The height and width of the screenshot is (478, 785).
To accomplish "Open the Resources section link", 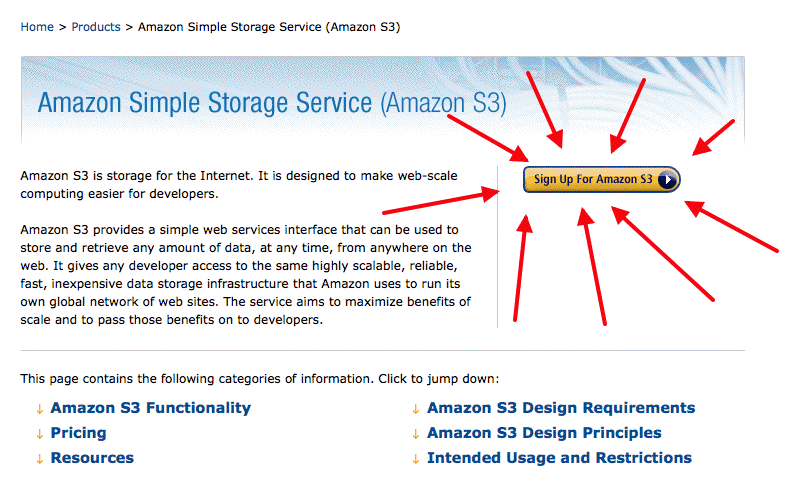I will click(92, 458).
